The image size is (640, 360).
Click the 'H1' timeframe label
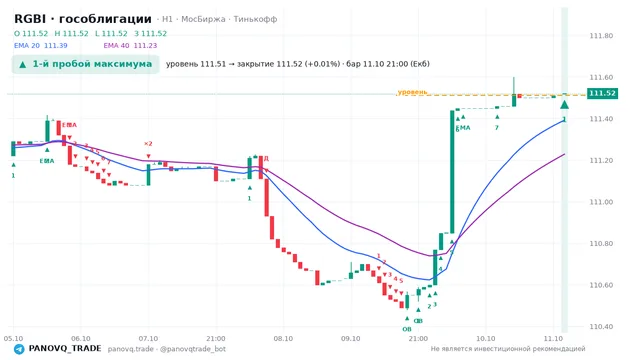(167, 19)
